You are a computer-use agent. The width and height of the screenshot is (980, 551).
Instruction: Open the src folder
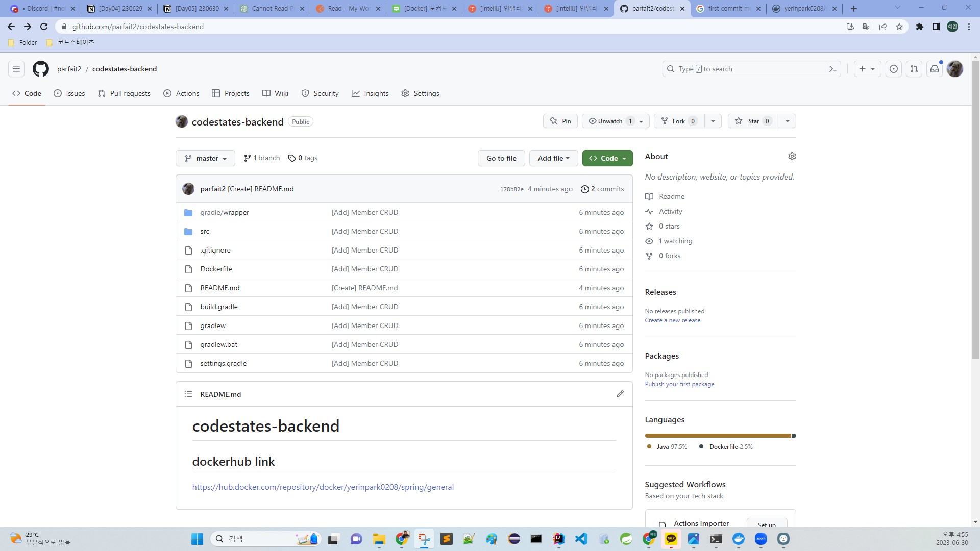(x=205, y=231)
